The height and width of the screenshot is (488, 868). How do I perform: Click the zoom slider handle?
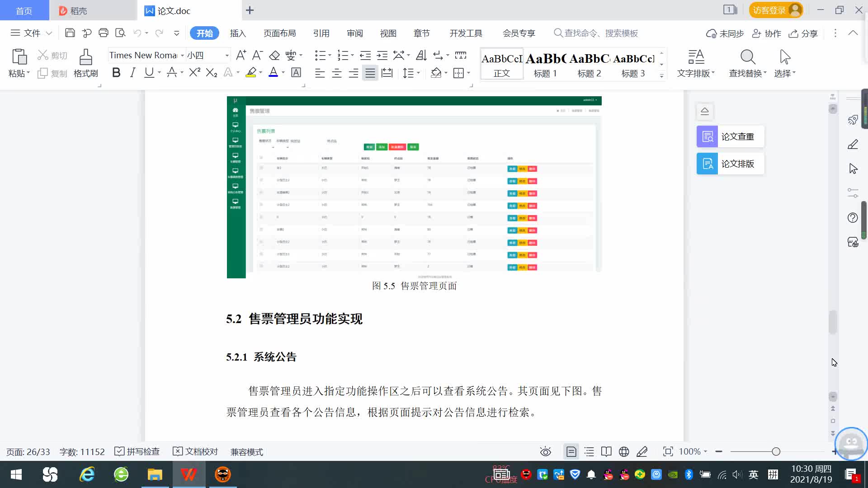click(x=776, y=452)
